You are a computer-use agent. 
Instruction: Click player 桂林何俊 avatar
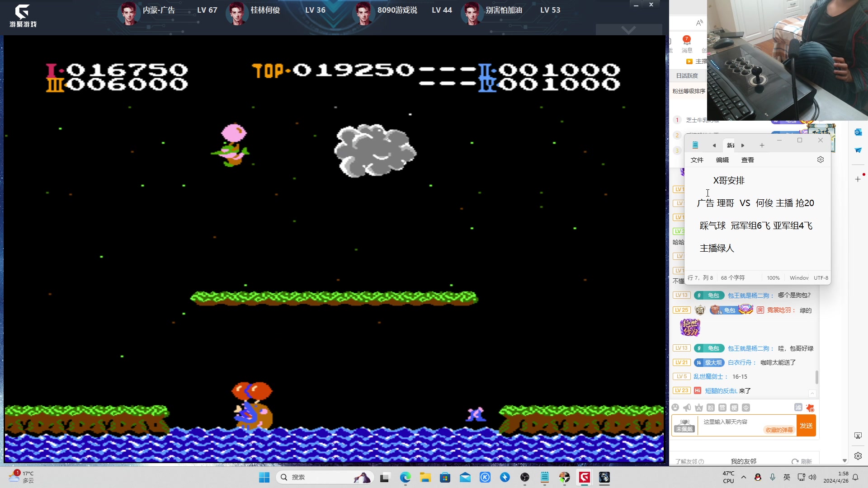point(237,13)
